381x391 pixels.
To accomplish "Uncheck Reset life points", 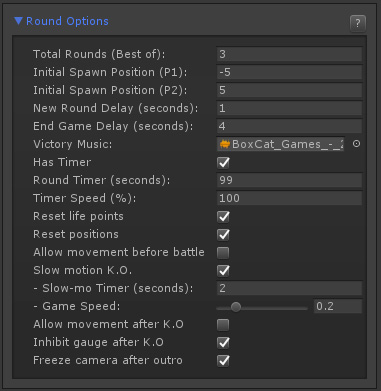I will 223,216.
